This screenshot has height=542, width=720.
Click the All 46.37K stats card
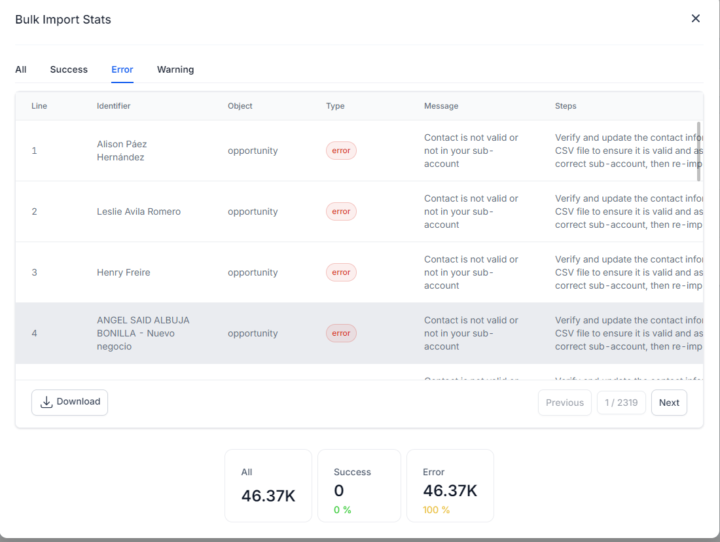click(268, 486)
